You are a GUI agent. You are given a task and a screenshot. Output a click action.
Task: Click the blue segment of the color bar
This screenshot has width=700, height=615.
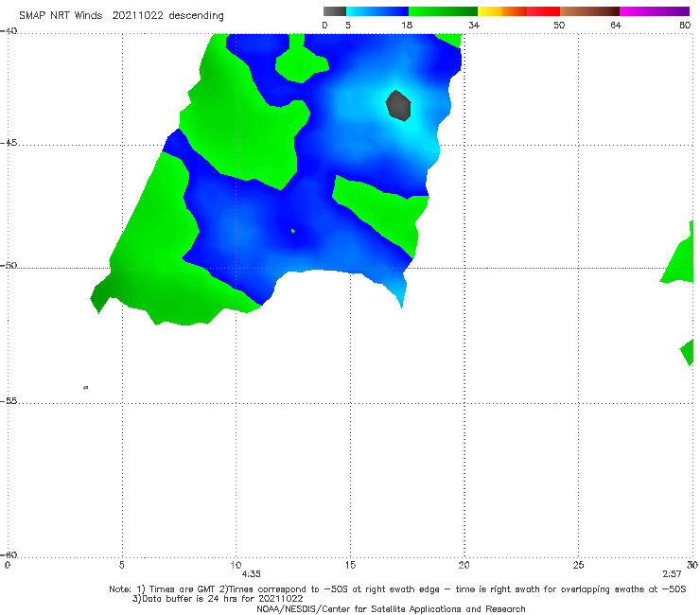point(377,11)
